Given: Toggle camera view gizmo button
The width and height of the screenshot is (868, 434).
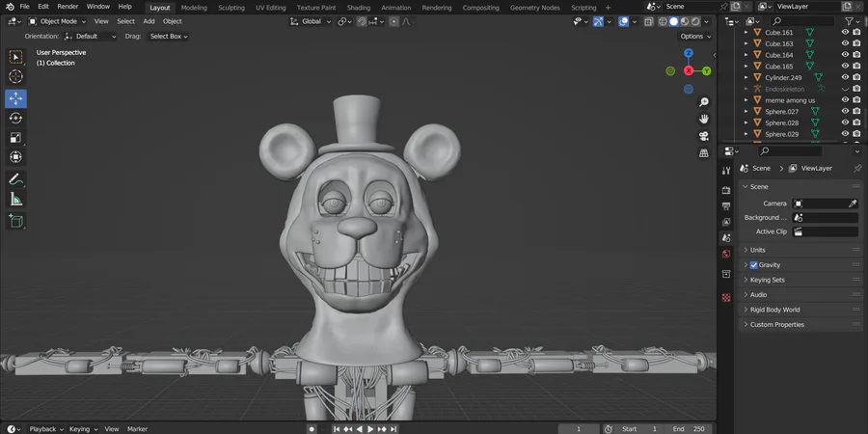Looking at the screenshot, I should tap(704, 136).
